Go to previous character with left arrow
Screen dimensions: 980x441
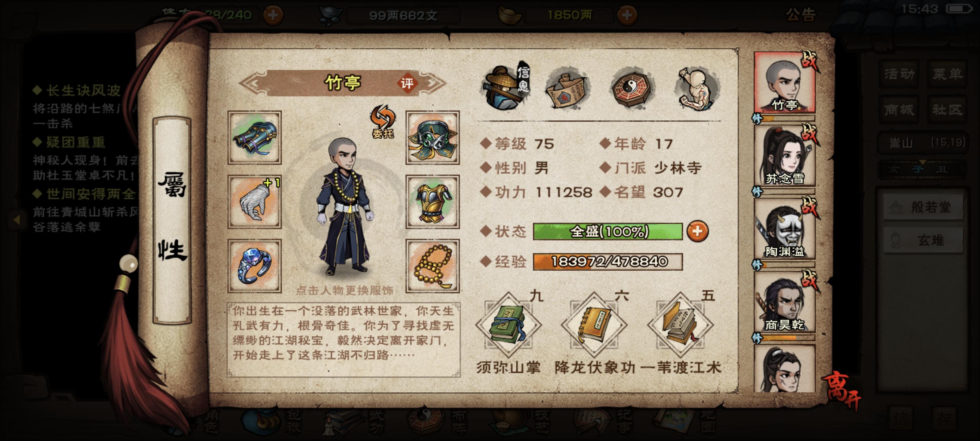pos(252,83)
